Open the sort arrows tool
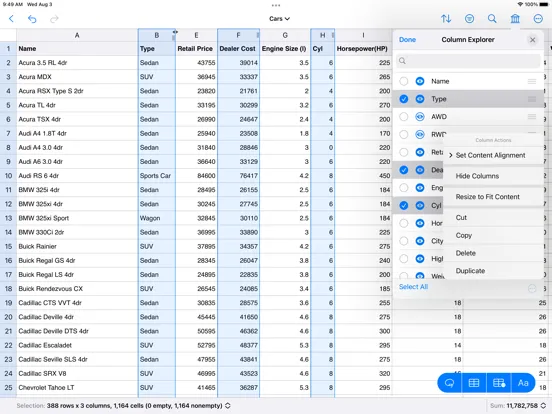 (446, 19)
